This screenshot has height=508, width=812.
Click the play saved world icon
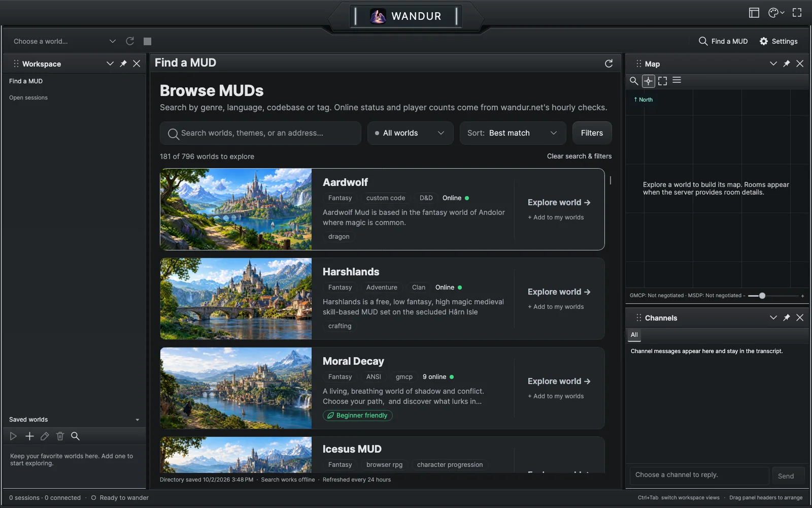[13, 436]
